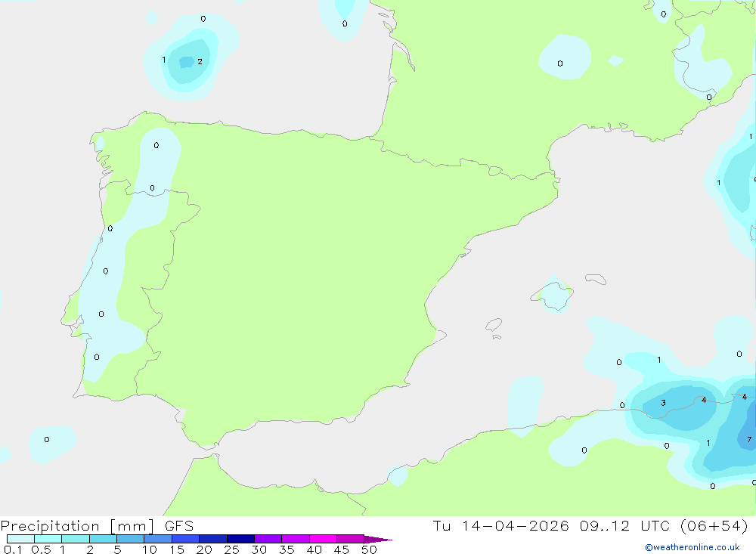Click the precipitation value '2' over the ocean
This screenshot has height=554, width=756.
200,61
